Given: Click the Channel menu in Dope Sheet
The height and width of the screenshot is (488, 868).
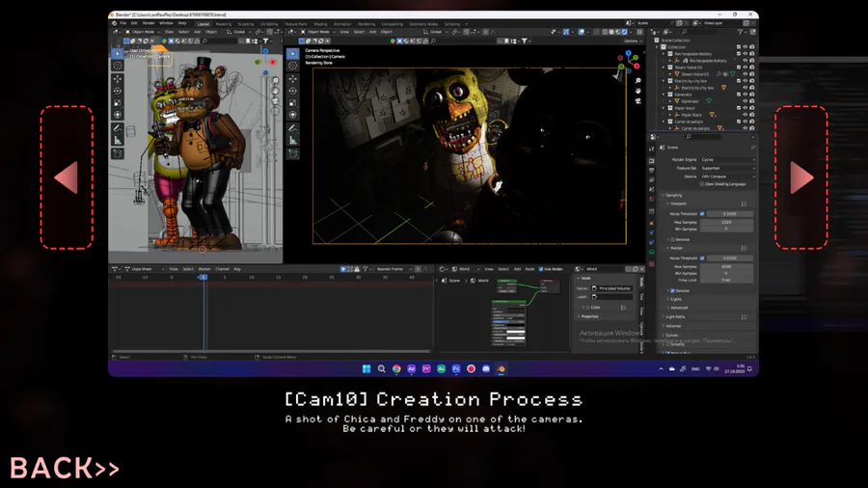Looking at the screenshot, I should pyautogui.click(x=222, y=269).
